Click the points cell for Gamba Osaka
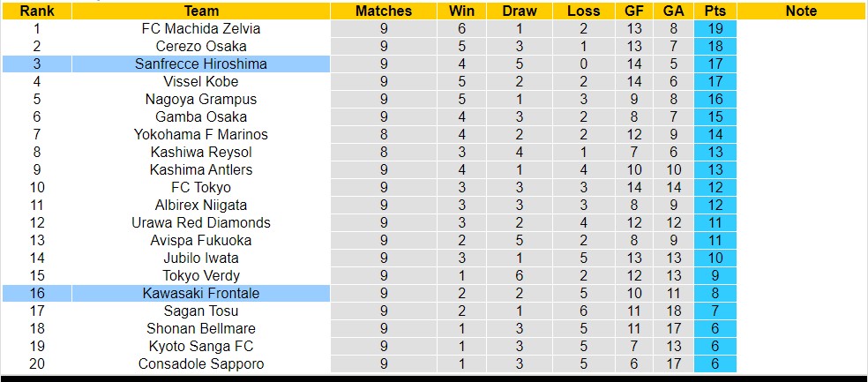Viewport: 868px width, 382px height. [715, 116]
